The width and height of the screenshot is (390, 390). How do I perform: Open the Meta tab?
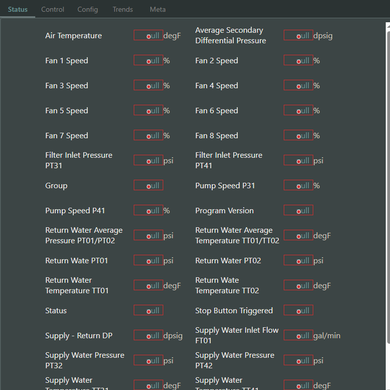(x=157, y=9)
